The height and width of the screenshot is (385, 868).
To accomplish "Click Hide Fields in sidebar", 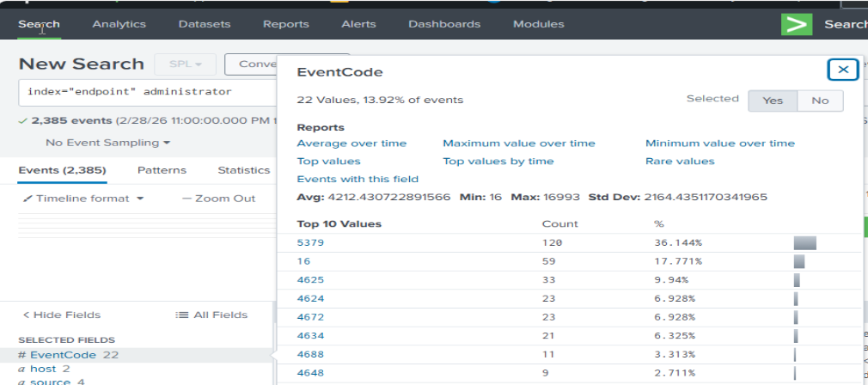I will pos(61,315).
